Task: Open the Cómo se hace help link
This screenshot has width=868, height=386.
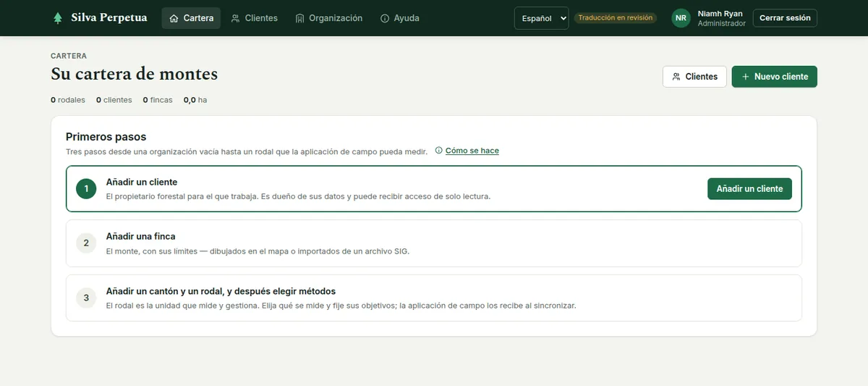Action: point(472,151)
